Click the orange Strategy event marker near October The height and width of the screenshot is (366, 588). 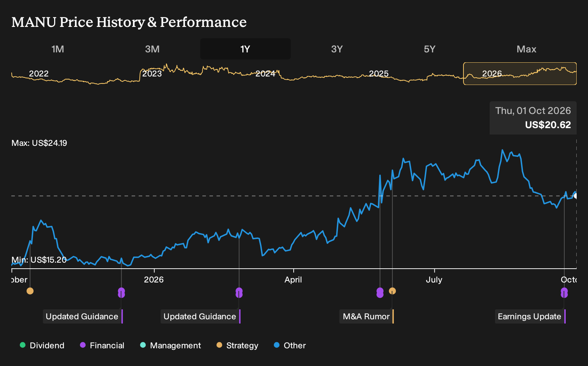click(x=30, y=291)
